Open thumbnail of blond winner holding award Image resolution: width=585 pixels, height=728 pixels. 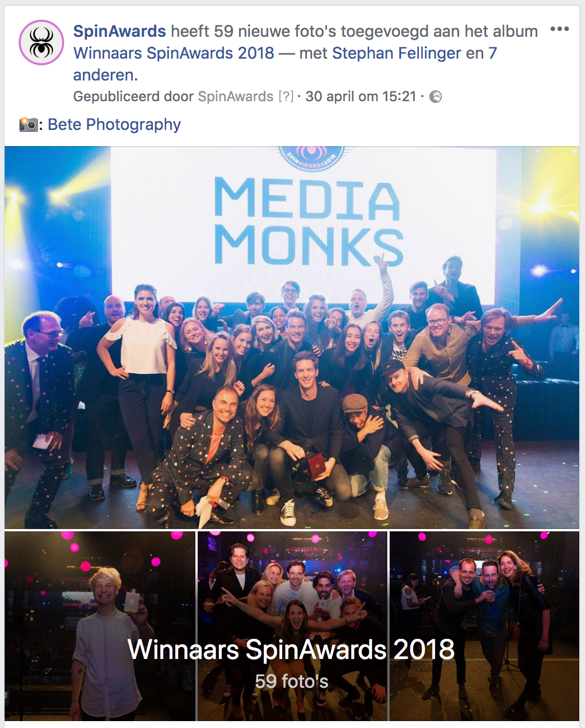click(x=100, y=626)
